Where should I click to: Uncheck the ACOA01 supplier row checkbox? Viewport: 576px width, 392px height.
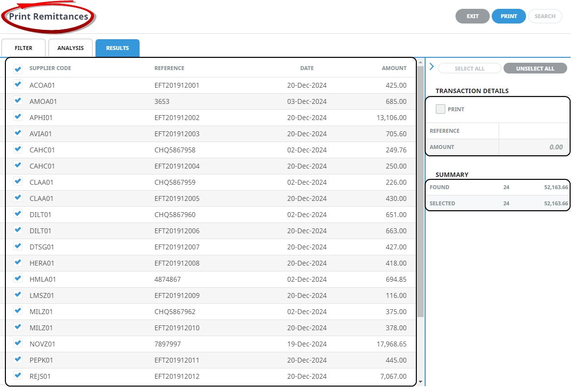click(18, 84)
